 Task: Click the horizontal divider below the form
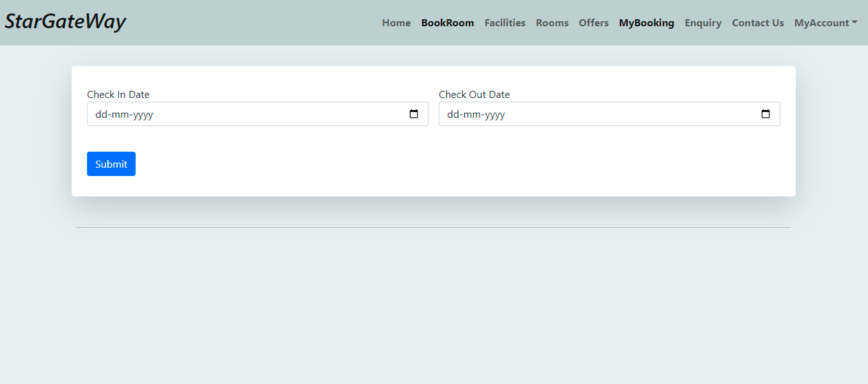[434, 227]
